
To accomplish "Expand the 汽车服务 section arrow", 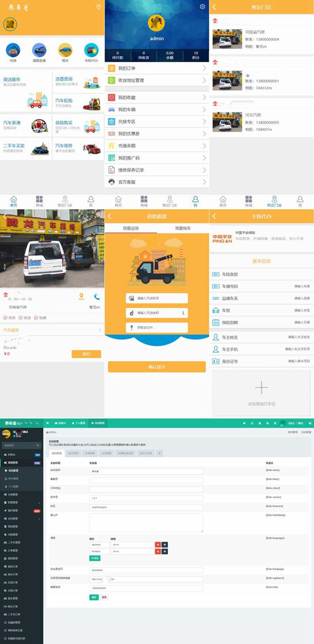I will tap(99, 330).
